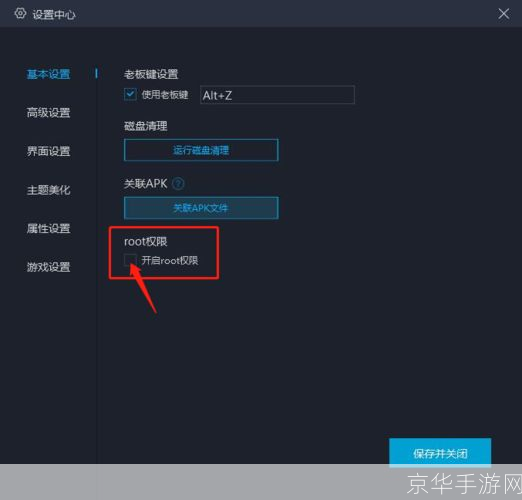The height and width of the screenshot is (500, 522).
Task: Select the 基本设置 tab
Action: pyautogui.click(x=48, y=74)
